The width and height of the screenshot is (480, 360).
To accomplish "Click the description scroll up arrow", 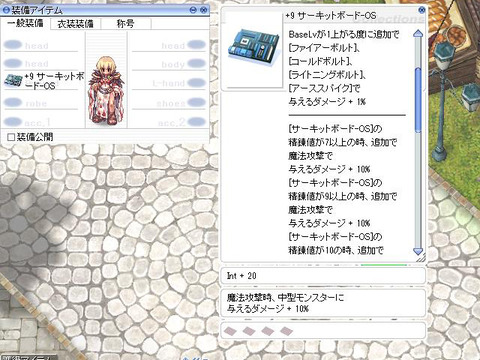I will pyautogui.click(x=418, y=34).
